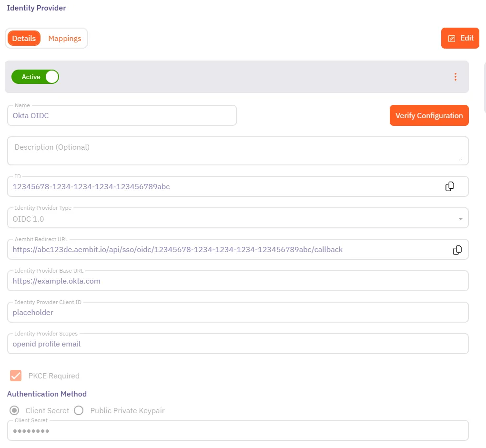Click the Authentication Method heading
This screenshot has width=486, height=448.
47,394
